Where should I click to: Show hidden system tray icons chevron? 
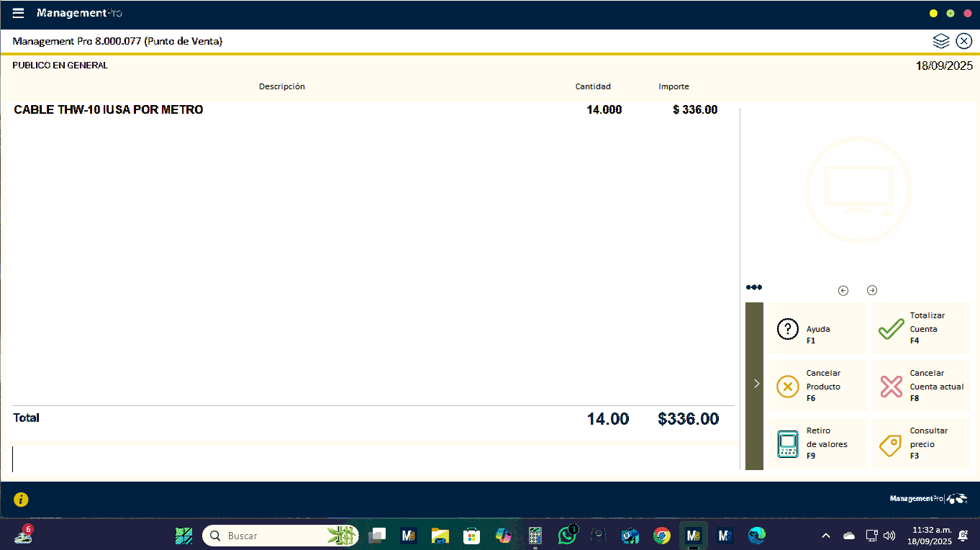[826, 536]
